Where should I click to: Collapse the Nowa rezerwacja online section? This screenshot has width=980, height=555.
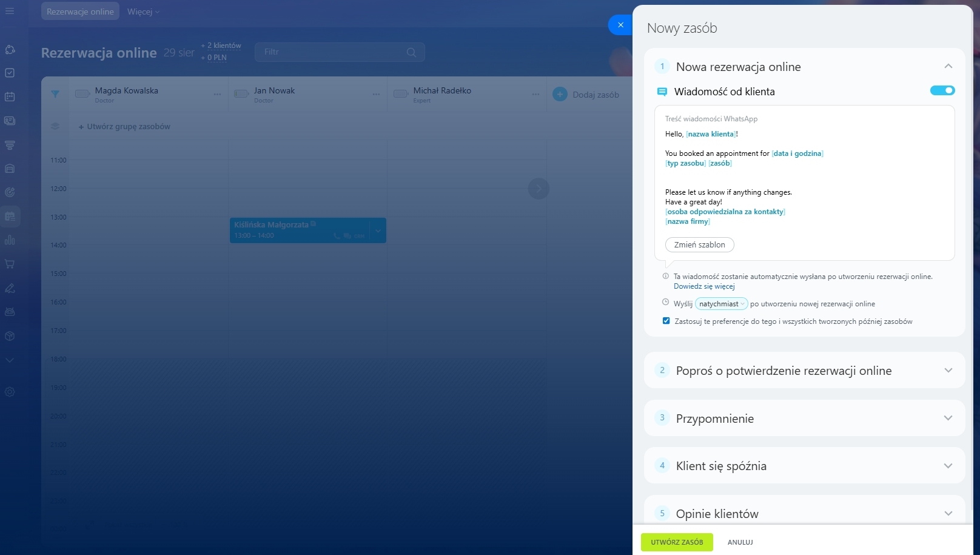pyautogui.click(x=948, y=66)
